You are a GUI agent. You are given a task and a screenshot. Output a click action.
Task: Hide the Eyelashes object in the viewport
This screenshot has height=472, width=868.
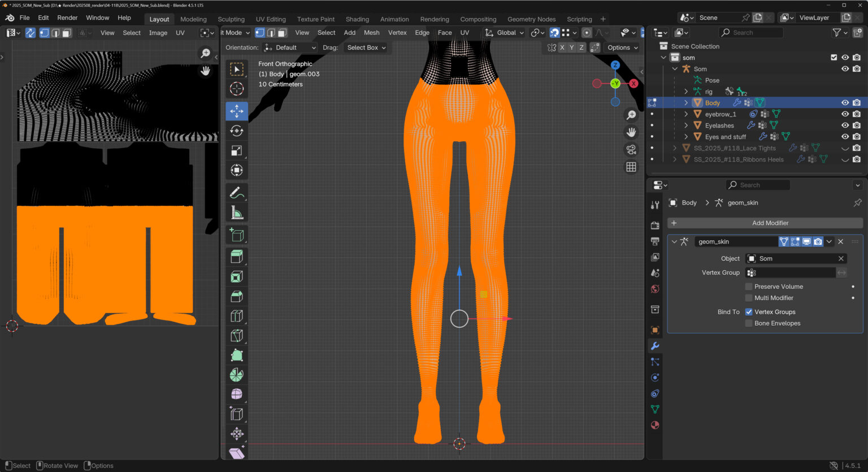pyautogui.click(x=845, y=125)
